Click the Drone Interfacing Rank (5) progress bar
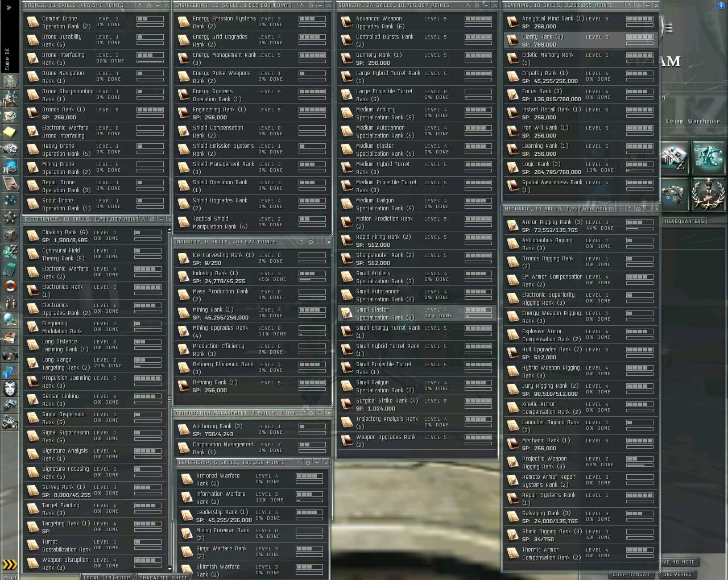 (150, 61)
